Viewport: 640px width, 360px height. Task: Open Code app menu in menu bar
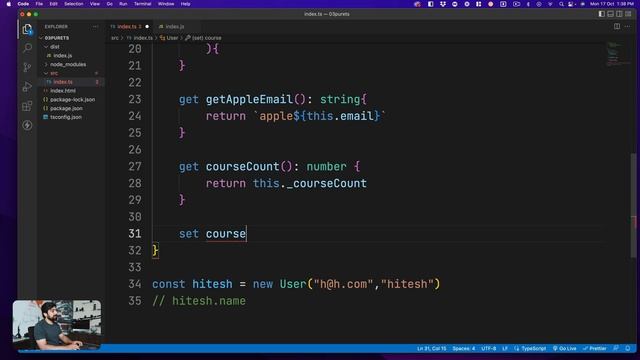pyautogui.click(x=23, y=4)
